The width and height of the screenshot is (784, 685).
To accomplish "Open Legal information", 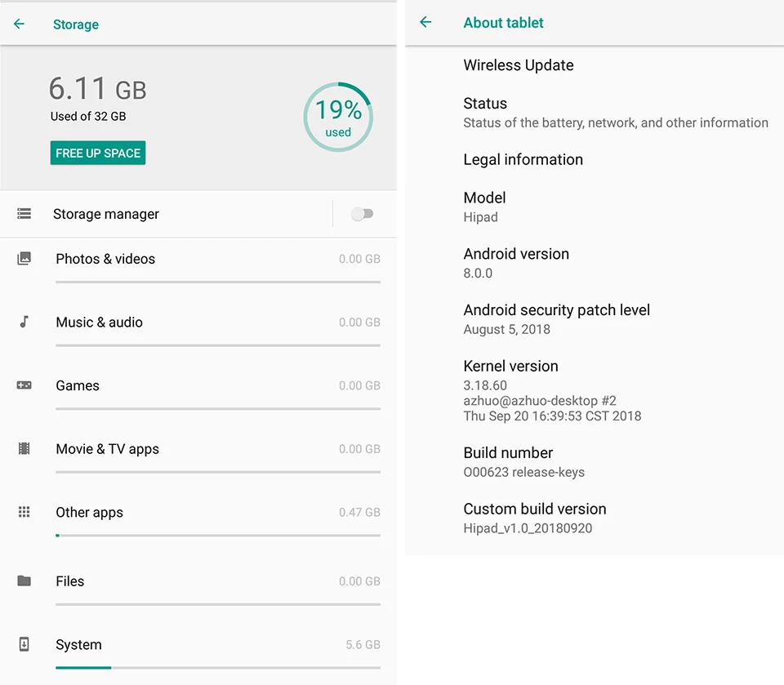I will 595,159.
